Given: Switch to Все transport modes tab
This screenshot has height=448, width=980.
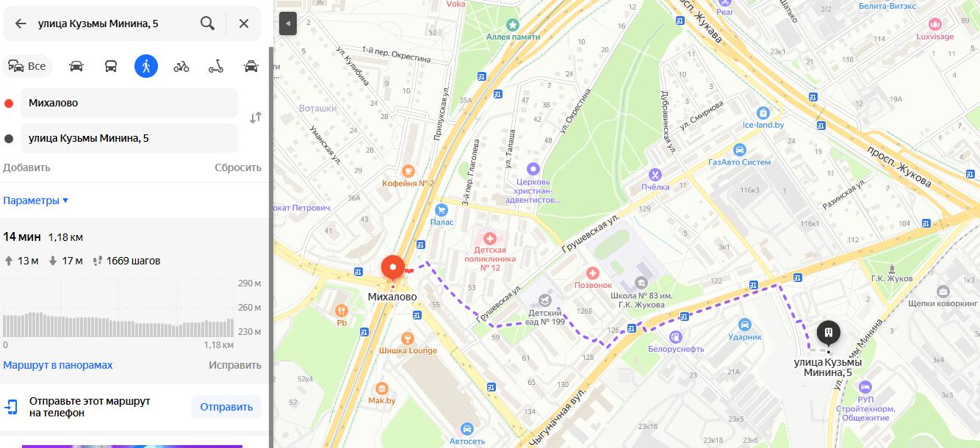Looking at the screenshot, I should tap(26, 66).
